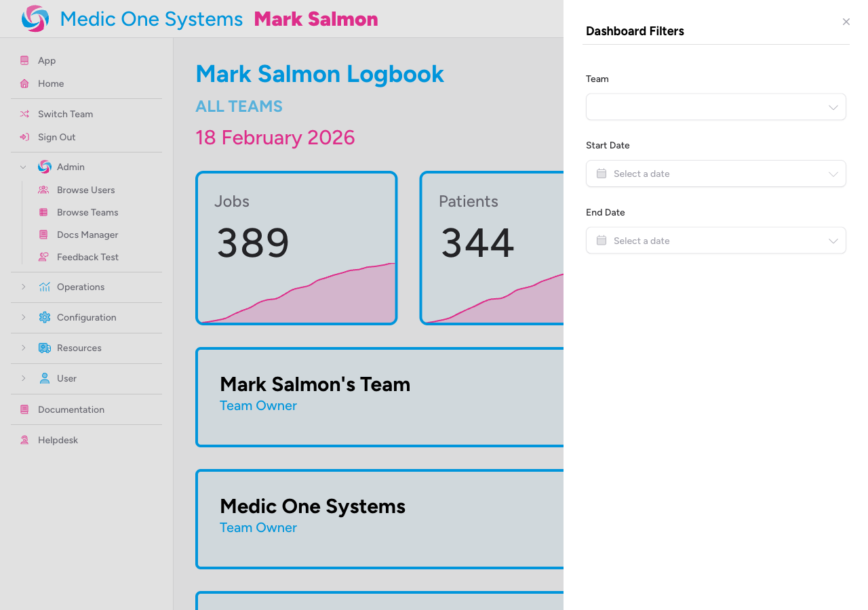Collapse the Admin section
Image resolution: width=868 pixels, height=610 pixels.
pos(23,167)
